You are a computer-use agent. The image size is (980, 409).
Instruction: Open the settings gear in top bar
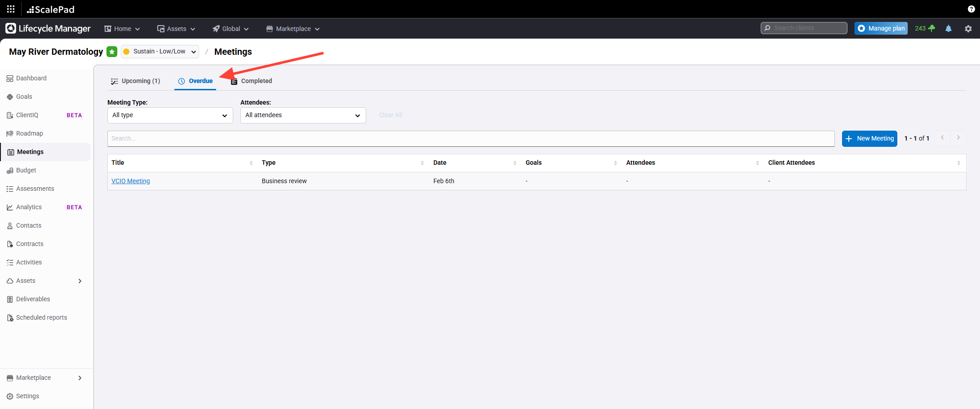point(968,28)
